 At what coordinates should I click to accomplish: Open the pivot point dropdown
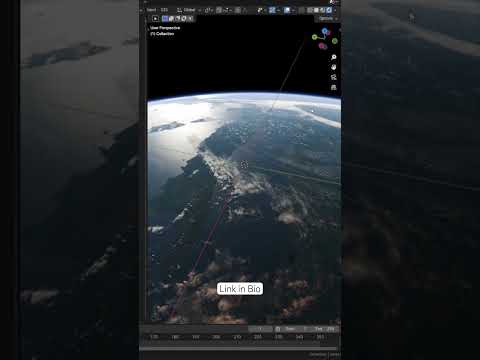208,10
